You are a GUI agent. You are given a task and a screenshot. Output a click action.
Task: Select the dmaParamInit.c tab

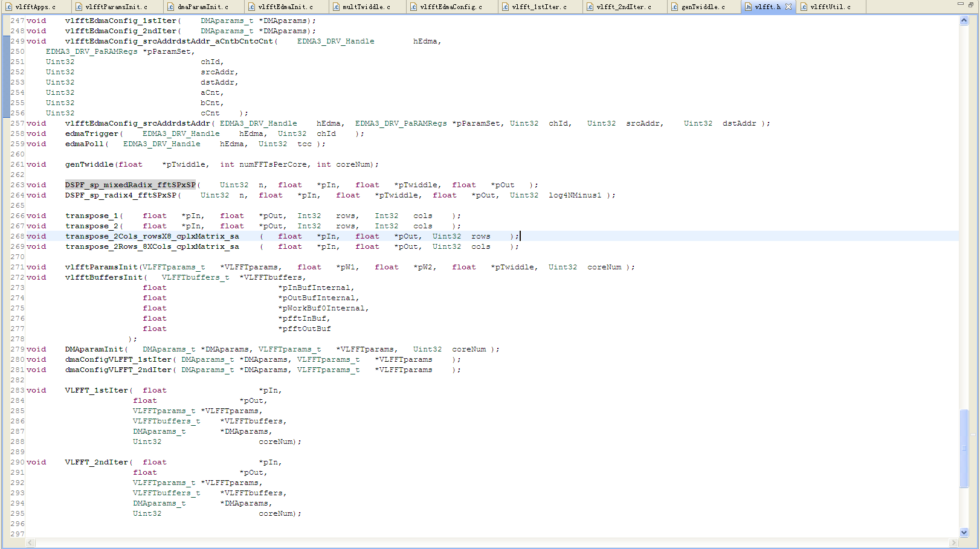(x=203, y=7)
